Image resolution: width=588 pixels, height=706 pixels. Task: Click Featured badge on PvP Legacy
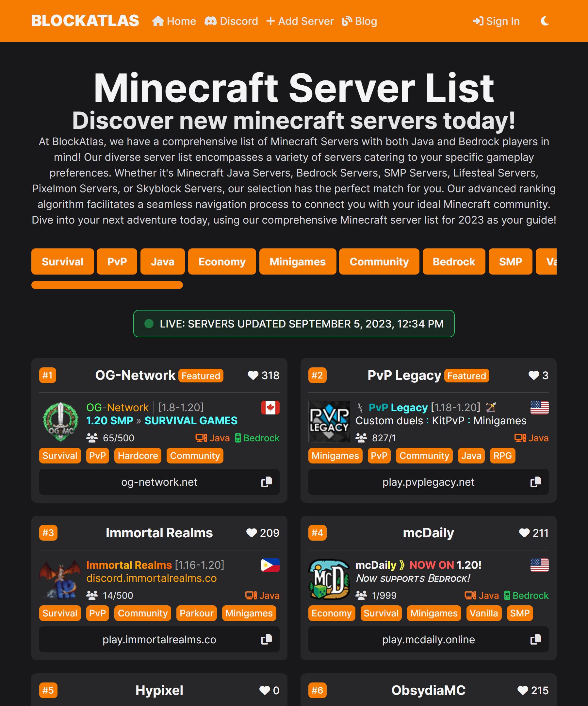pyautogui.click(x=467, y=376)
